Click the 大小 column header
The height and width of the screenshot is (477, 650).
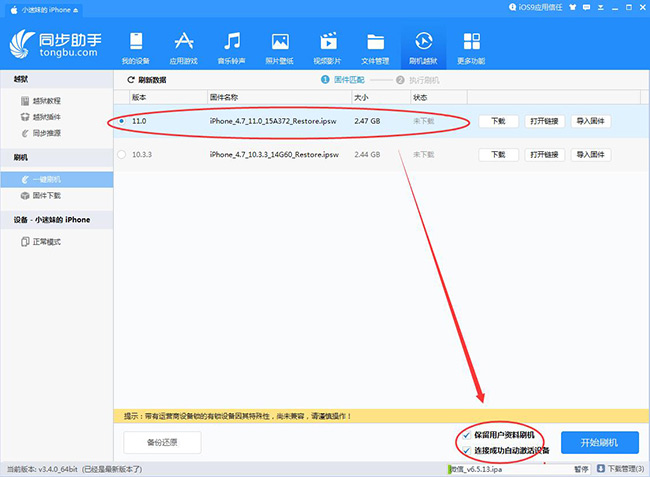pyautogui.click(x=381, y=97)
